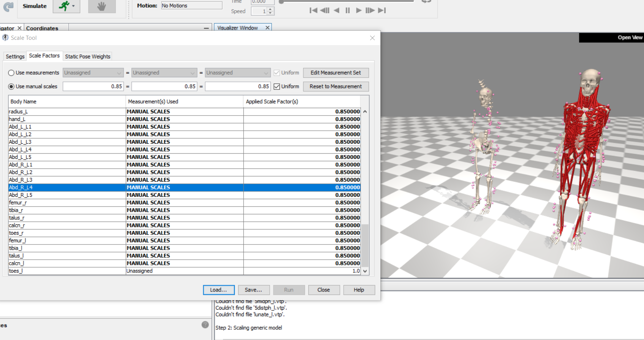Screen dimensions: 644x340
Task: Select the tibia_r body row
Action: point(184,210)
